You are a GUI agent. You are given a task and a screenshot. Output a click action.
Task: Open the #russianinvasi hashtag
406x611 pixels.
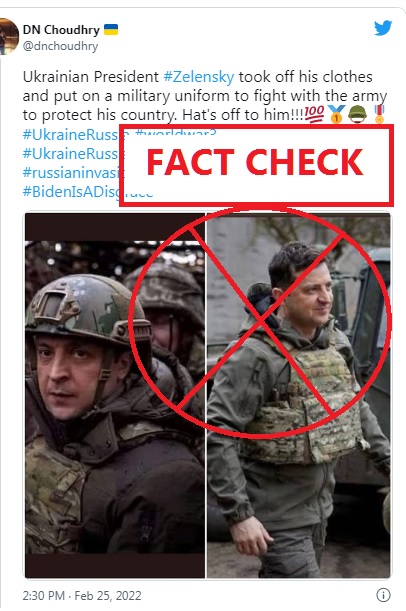click(71, 173)
